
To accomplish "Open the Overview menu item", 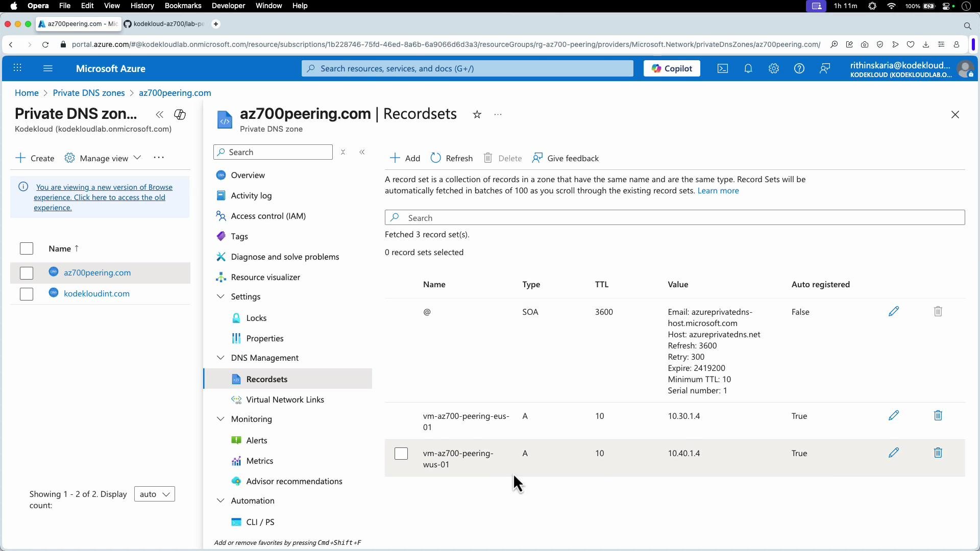I will [248, 175].
